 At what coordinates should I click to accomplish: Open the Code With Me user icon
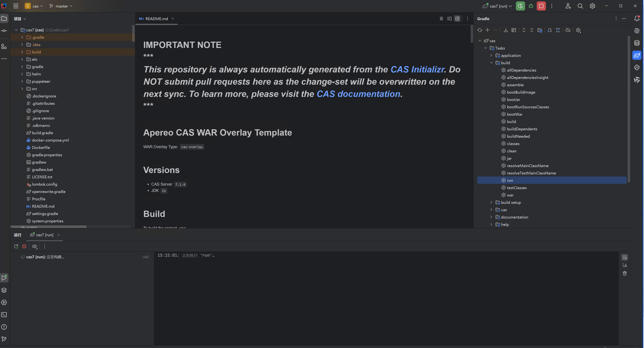coord(568,6)
